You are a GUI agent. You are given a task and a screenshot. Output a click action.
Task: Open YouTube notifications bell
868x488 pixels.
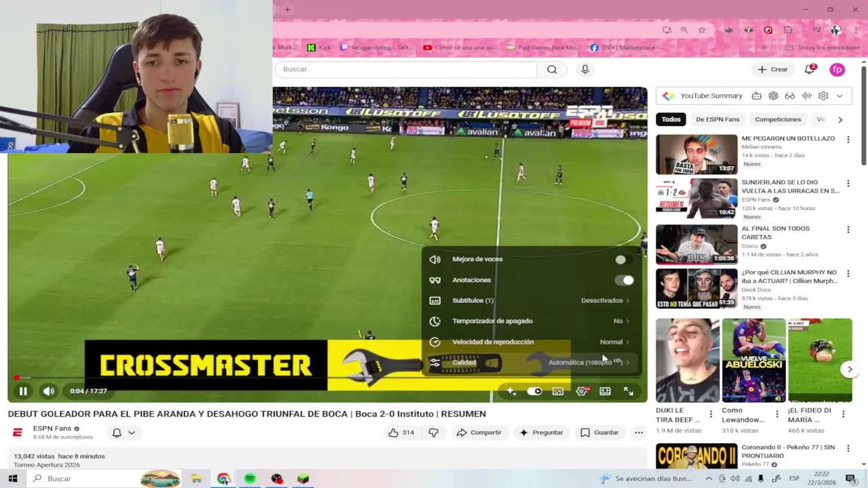[x=810, y=69]
